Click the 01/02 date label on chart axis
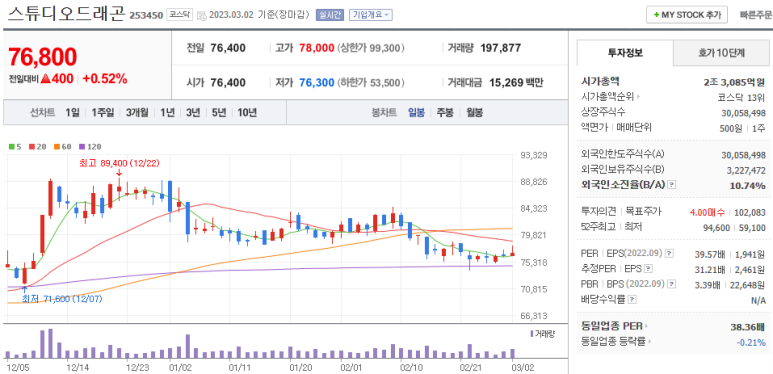Screen dimensions: 773x374 (179, 367)
